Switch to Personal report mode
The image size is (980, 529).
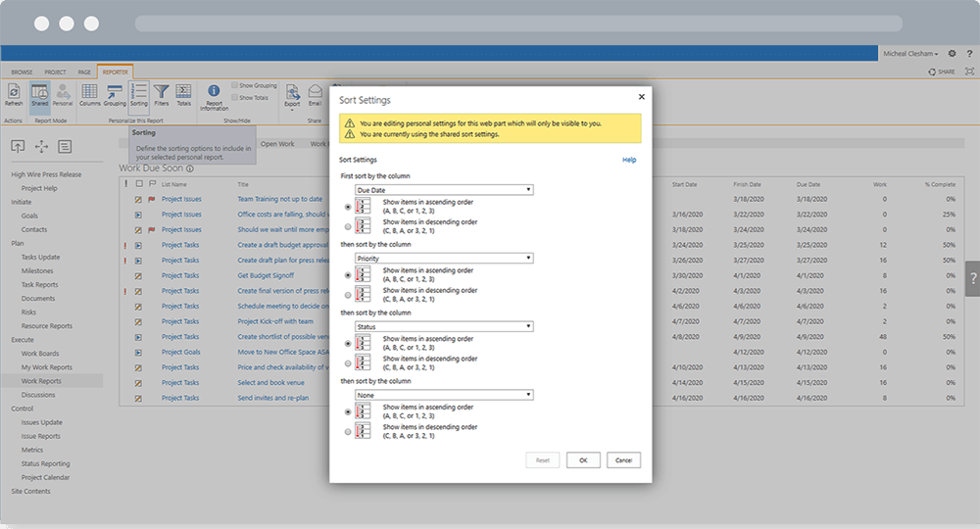[63, 93]
